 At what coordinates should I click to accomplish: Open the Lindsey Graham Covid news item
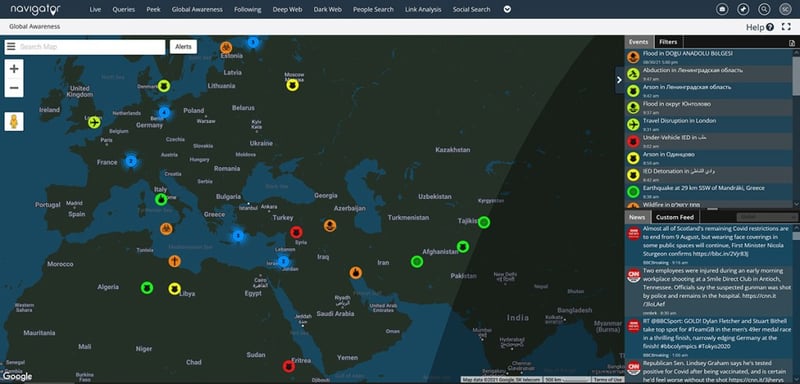tap(709, 372)
